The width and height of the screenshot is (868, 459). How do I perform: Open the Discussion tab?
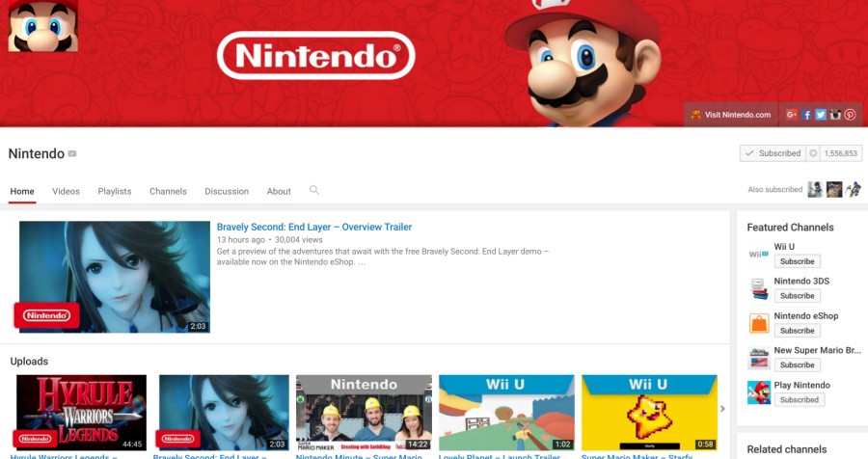[227, 191]
